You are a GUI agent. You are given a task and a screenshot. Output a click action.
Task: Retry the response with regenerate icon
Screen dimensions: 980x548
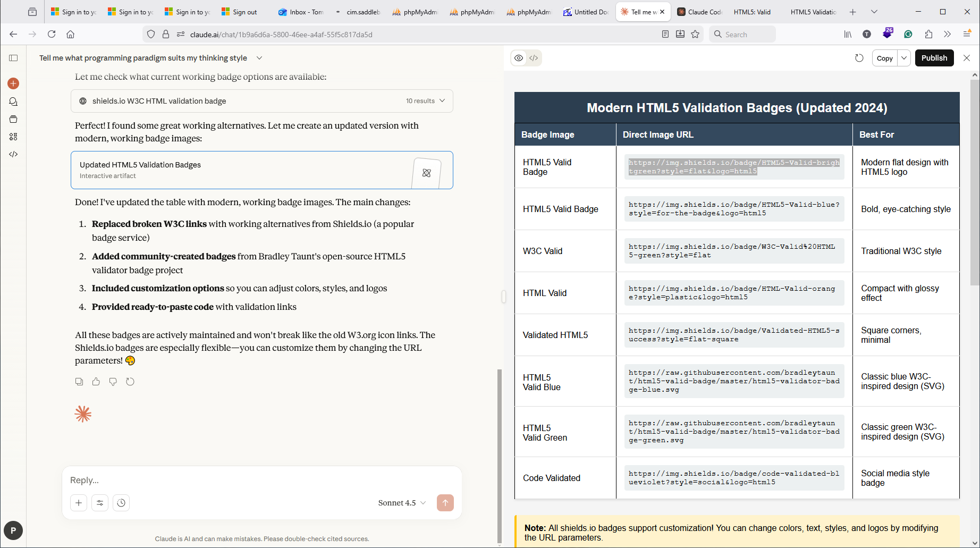(130, 382)
